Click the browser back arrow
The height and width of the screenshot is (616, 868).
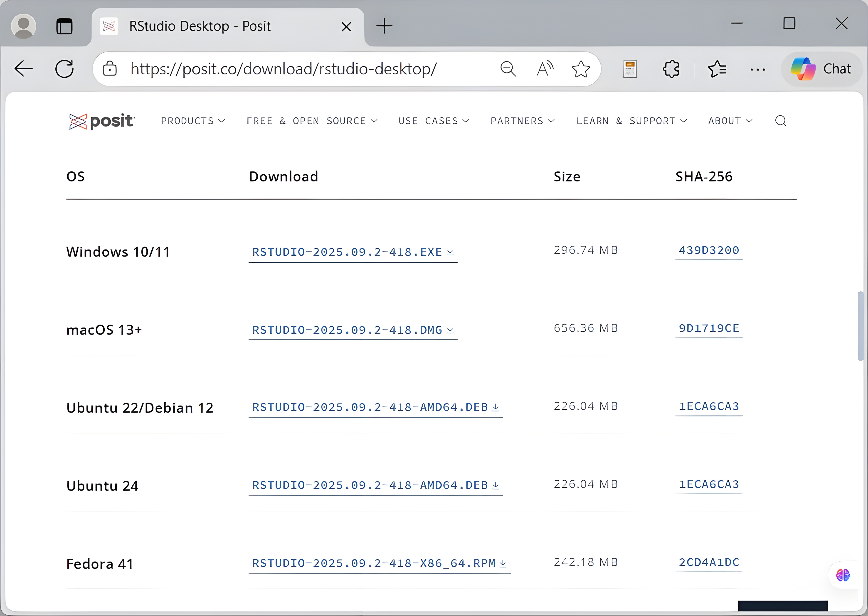click(x=24, y=69)
